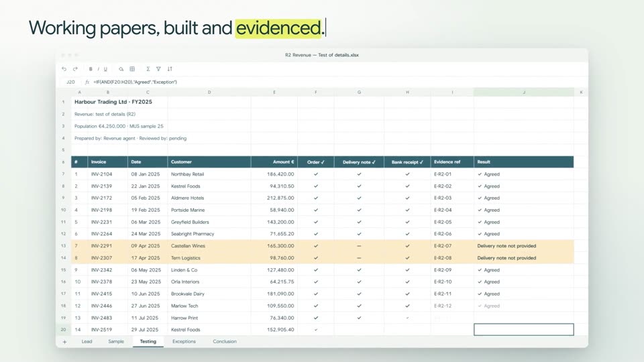Click the Order checkmark for Northbay Retail

[x=316, y=174]
